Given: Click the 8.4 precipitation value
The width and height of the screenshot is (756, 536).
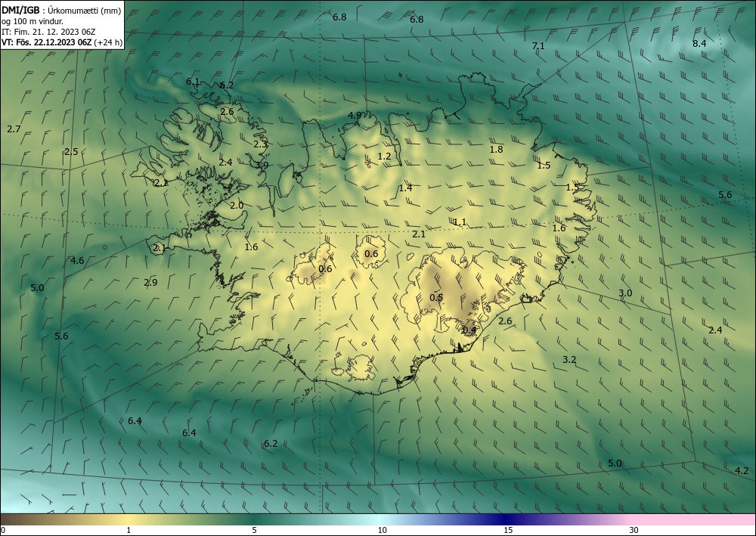Looking at the screenshot, I should click(699, 43).
